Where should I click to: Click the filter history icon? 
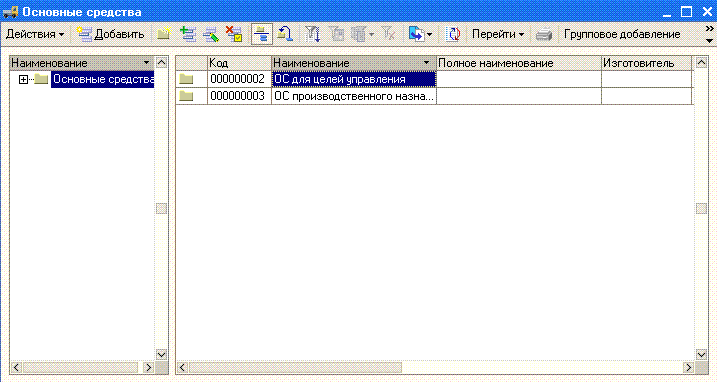pyautogui.click(x=359, y=34)
